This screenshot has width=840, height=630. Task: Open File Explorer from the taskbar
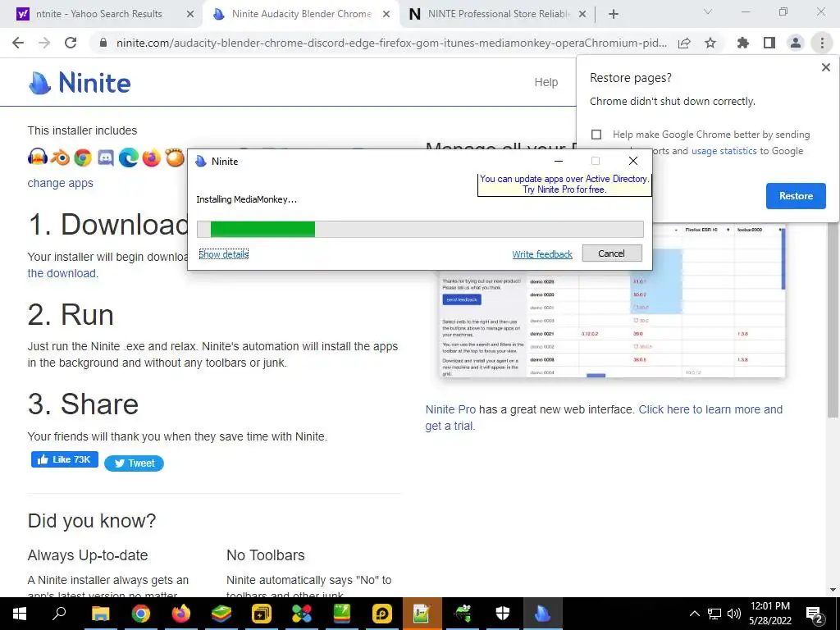coord(100,614)
